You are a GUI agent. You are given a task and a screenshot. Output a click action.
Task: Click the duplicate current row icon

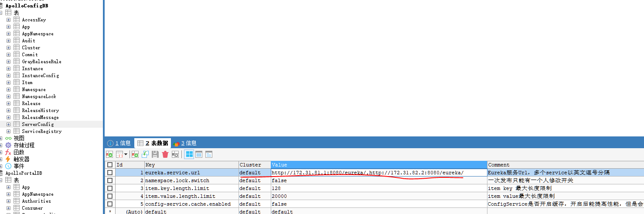(x=145, y=154)
